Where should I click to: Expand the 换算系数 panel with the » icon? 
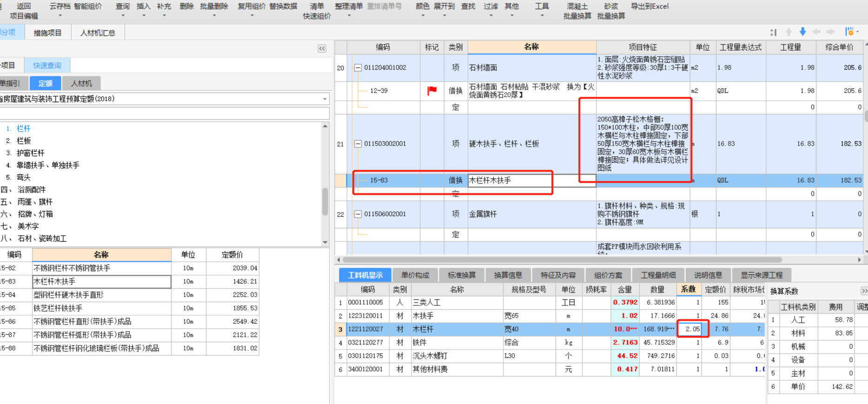coord(864,291)
